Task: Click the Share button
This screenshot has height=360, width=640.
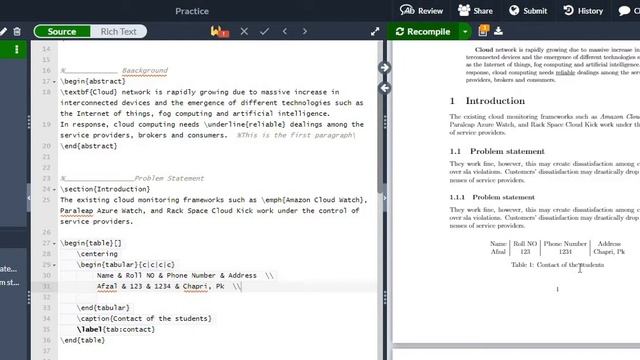Action: click(475, 11)
